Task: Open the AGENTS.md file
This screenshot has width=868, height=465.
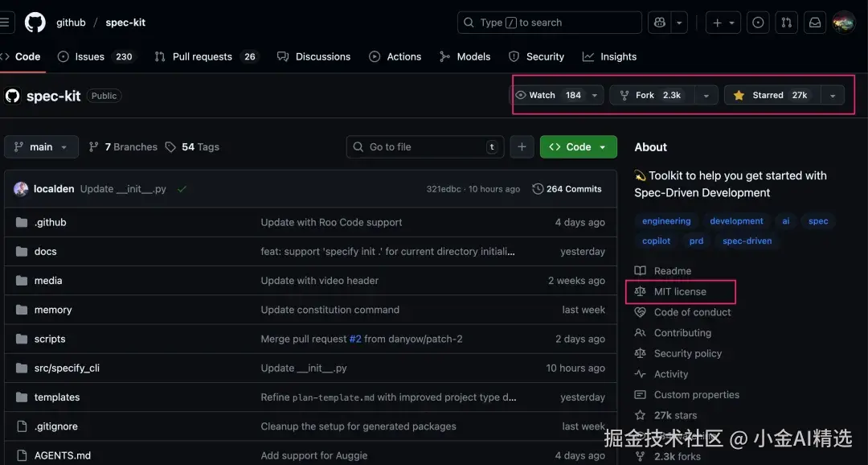Action: tap(63, 455)
